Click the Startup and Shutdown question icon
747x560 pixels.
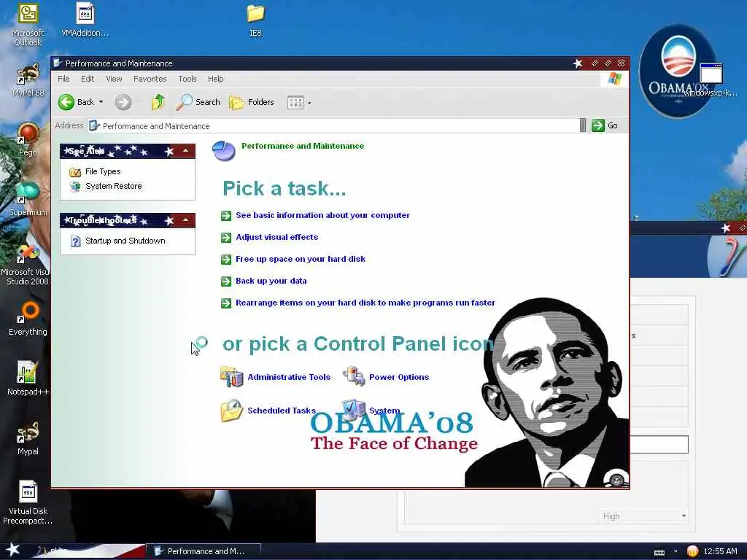pos(75,241)
